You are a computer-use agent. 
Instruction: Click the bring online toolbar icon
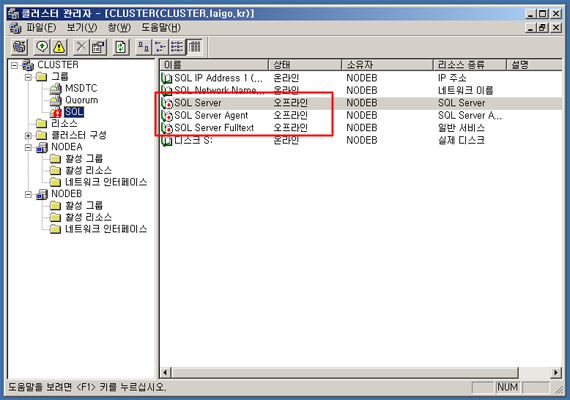[42, 47]
